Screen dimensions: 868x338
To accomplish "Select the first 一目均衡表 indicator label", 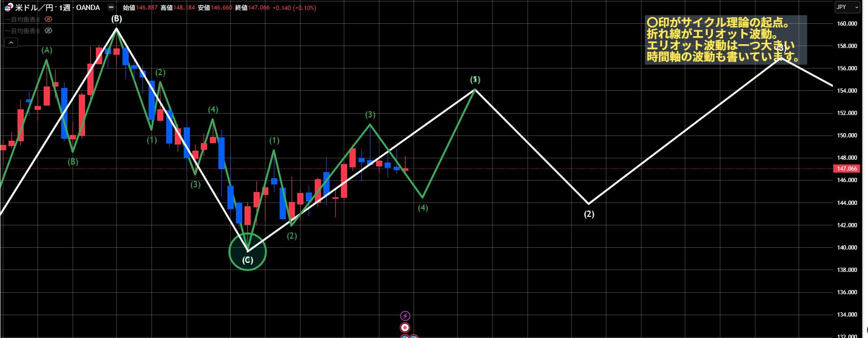I will (x=23, y=19).
